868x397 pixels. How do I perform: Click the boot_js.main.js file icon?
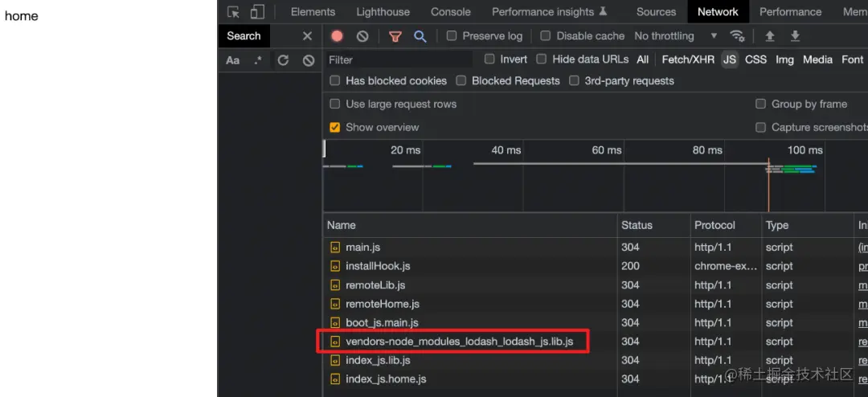coord(335,323)
